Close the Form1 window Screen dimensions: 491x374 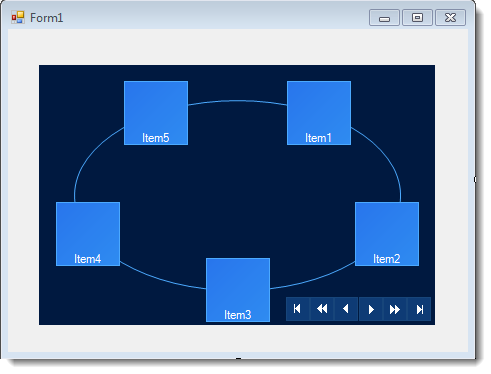(x=450, y=18)
